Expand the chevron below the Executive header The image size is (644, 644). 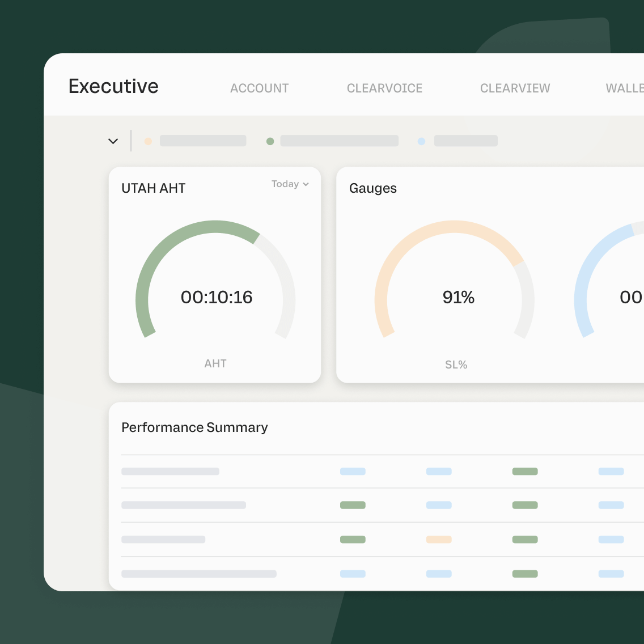point(113,141)
